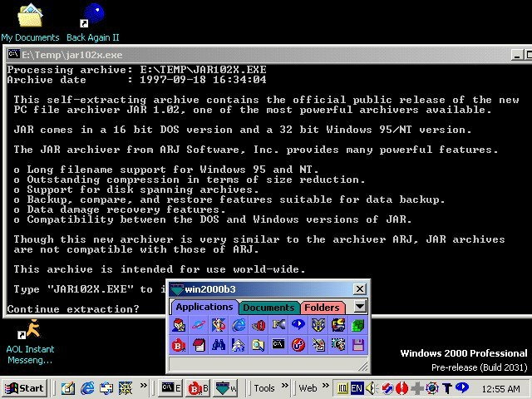This screenshot has width=532, height=399.
Task: Click the 12:55 AM system clock
Action: pos(500,389)
